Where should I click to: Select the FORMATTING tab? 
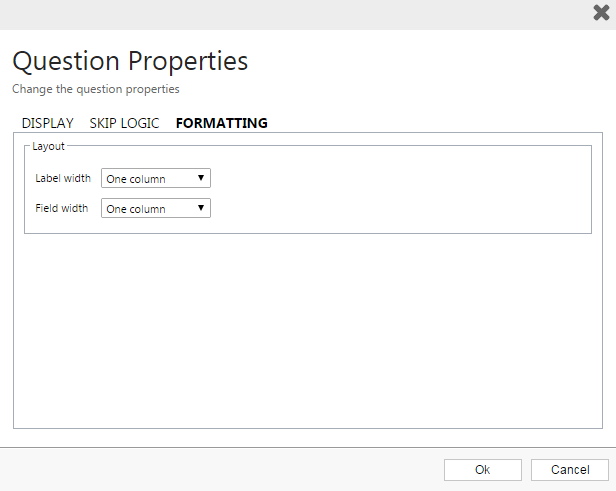pyautogui.click(x=221, y=123)
